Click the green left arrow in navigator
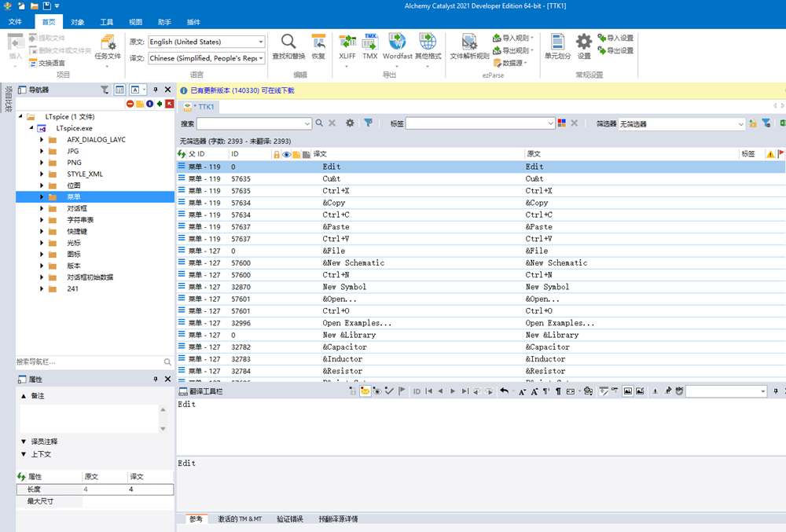Screen dimensions: 786x532 [x=160, y=104]
